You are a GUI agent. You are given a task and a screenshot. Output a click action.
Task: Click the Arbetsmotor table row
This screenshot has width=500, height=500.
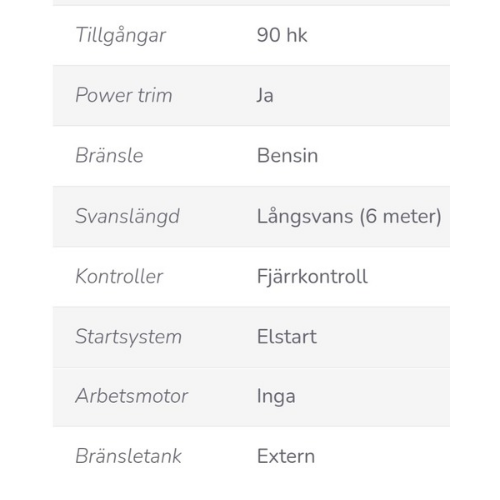click(x=251, y=397)
